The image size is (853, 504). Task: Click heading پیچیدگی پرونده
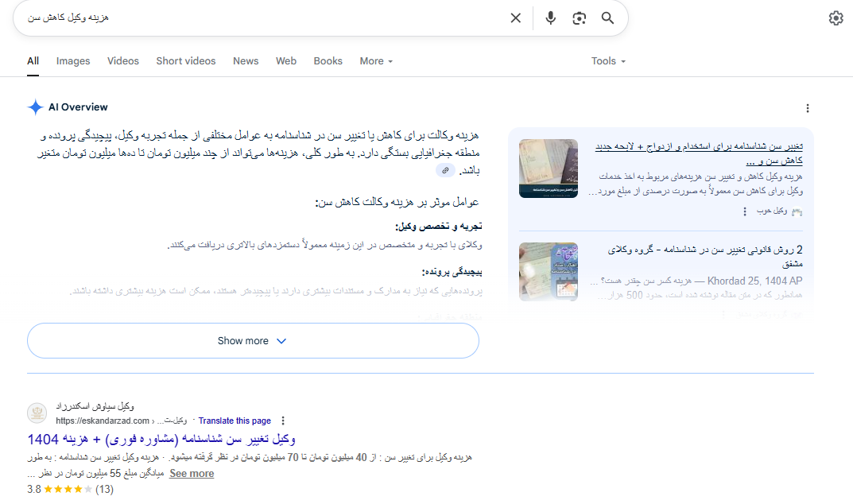coord(452,272)
